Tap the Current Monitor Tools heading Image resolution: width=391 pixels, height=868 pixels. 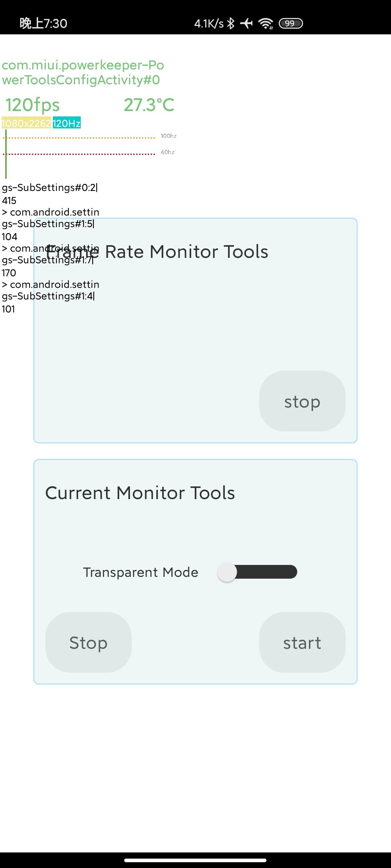[140, 493]
